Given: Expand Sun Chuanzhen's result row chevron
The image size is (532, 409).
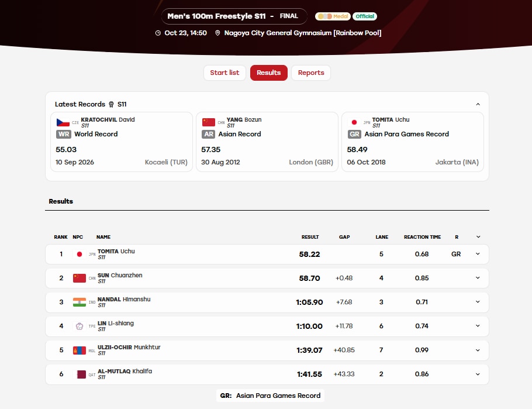Looking at the screenshot, I should point(478,278).
